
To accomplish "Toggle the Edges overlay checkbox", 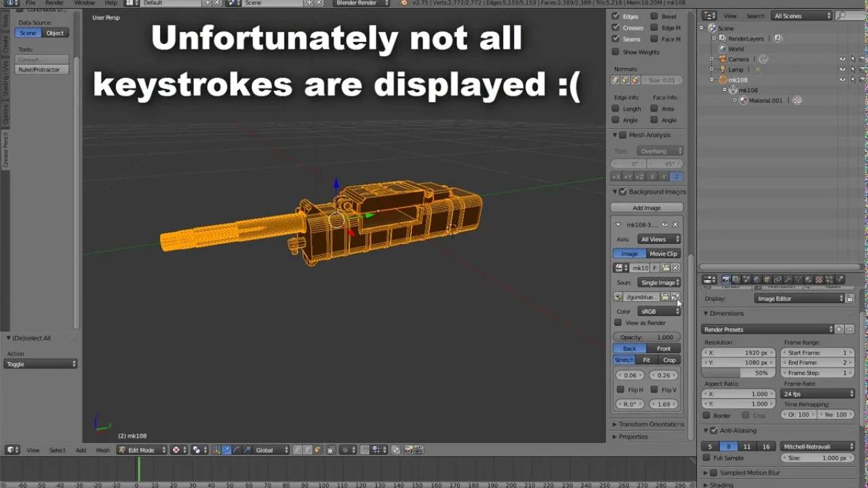I will [616, 16].
